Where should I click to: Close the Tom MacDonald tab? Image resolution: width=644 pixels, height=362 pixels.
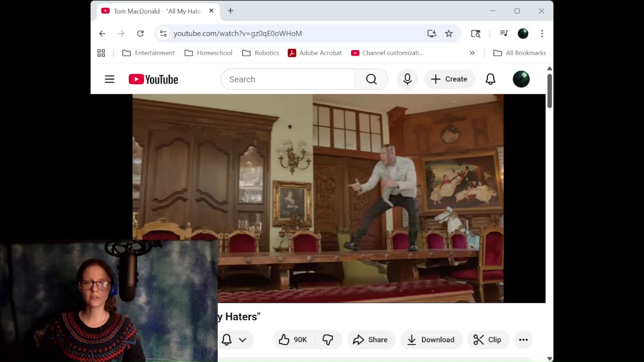tap(211, 11)
